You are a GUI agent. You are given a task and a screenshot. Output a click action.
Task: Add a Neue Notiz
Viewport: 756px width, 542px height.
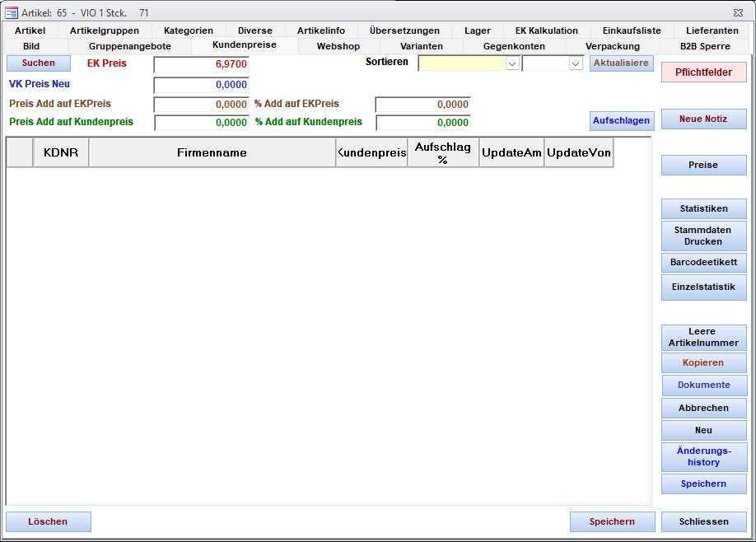703,119
